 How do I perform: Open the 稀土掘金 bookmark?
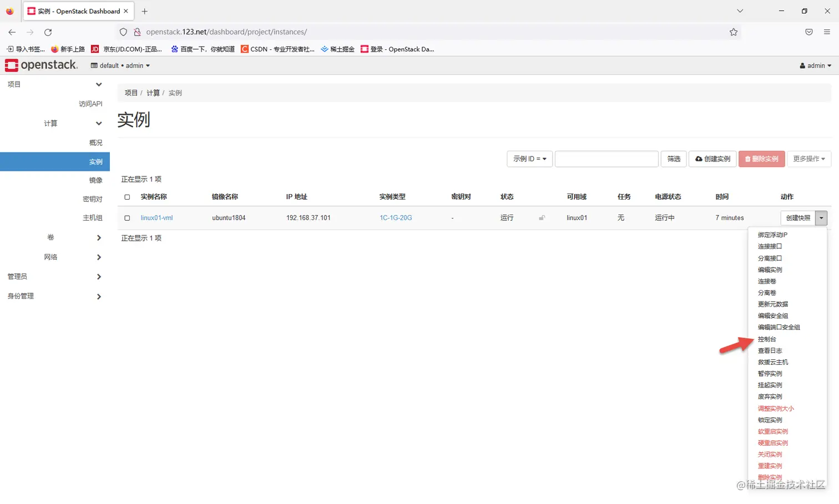click(x=337, y=49)
